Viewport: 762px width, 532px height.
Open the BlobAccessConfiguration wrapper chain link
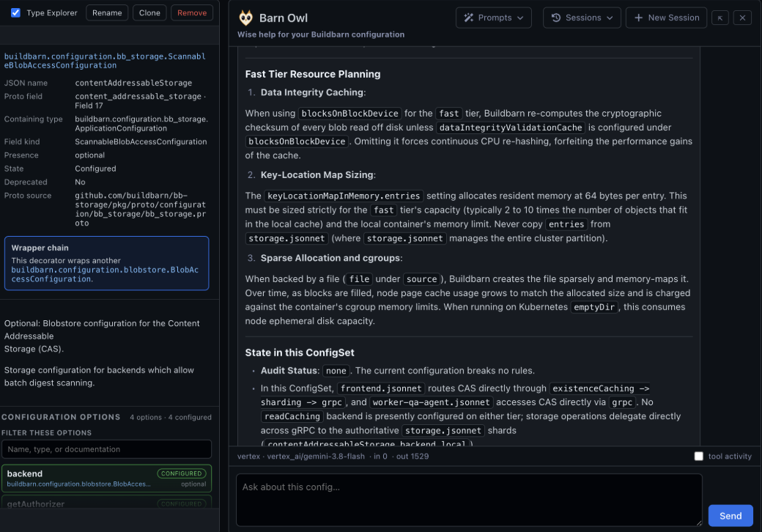pos(105,274)
